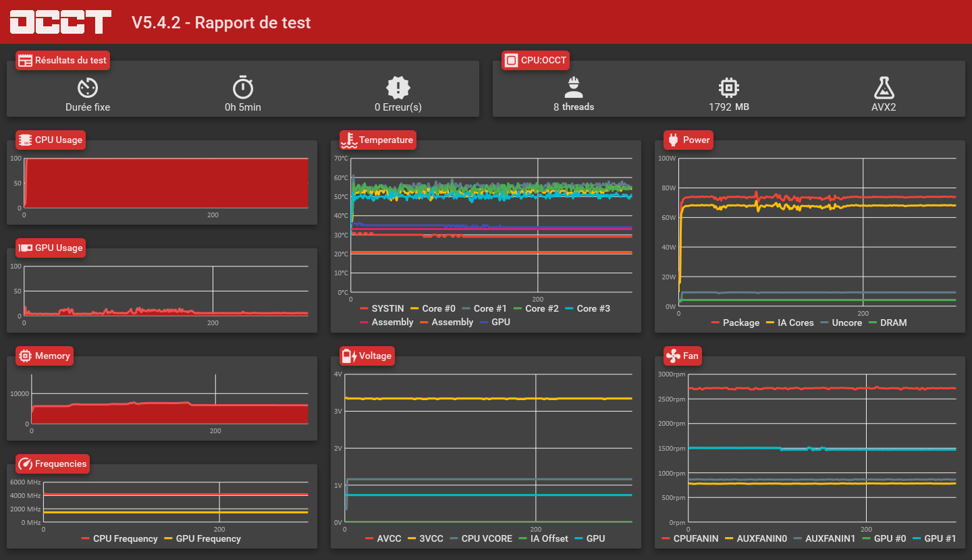Click the DRAM green legend swatch

click(872, 323)
